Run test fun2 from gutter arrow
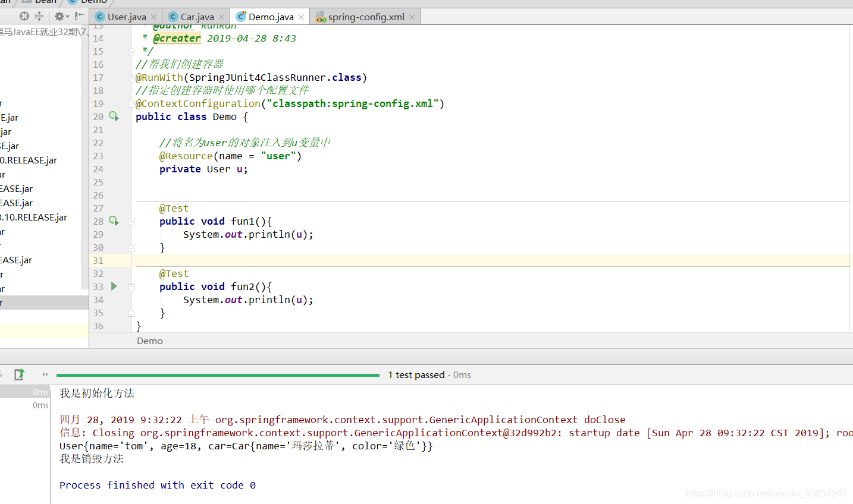This screenshot has width=853, height=504. coord(114,286)
